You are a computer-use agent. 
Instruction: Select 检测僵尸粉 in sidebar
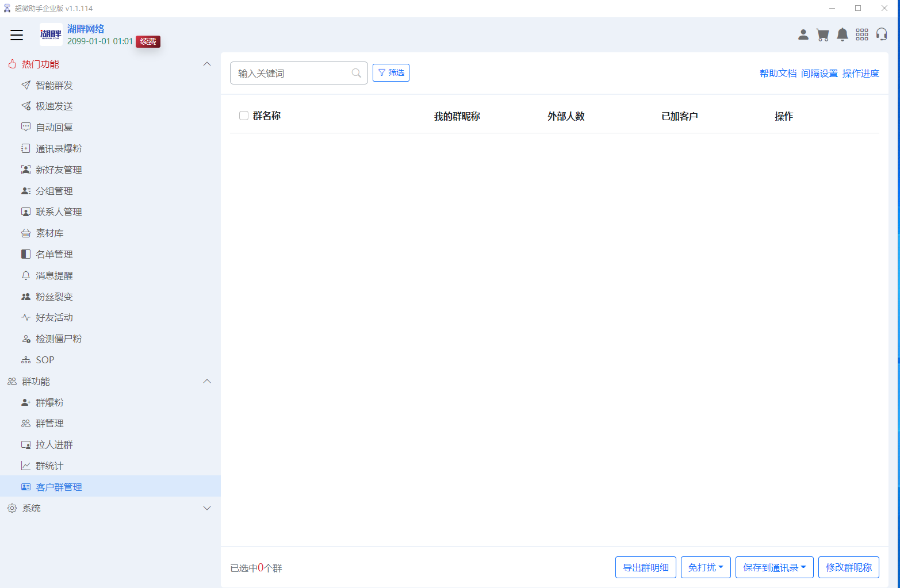click(x=59, y=339)
